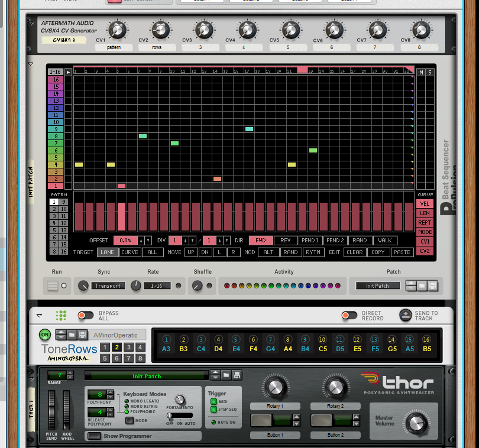Image resolution: width=479 pixels, height=448 pixels.
Task: Browse ToneRows patches with the folder icon
Action: (72, 335)
